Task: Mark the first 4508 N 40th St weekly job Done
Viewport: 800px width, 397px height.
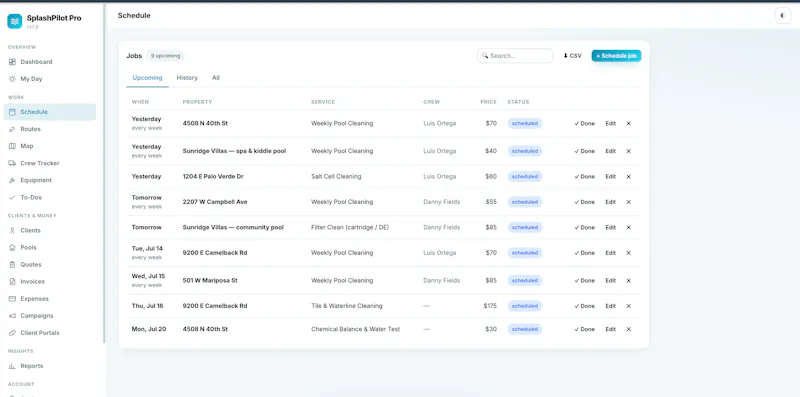Action: [585, 123]
